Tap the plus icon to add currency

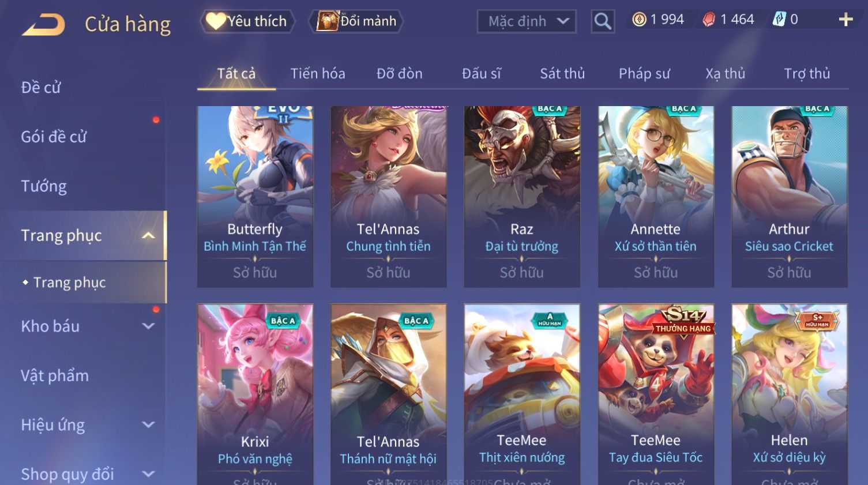[846, 20]
